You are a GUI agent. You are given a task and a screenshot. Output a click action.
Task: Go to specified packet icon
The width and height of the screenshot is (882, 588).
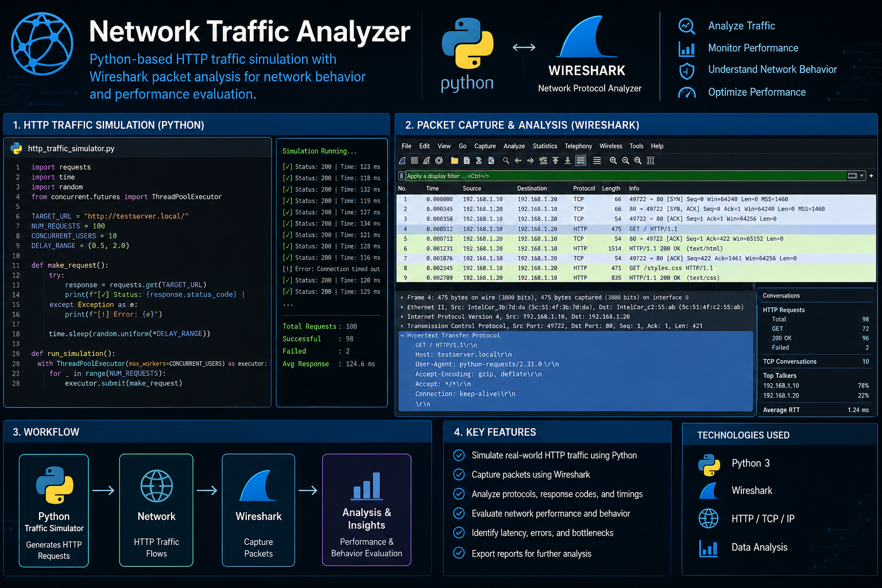543,161
